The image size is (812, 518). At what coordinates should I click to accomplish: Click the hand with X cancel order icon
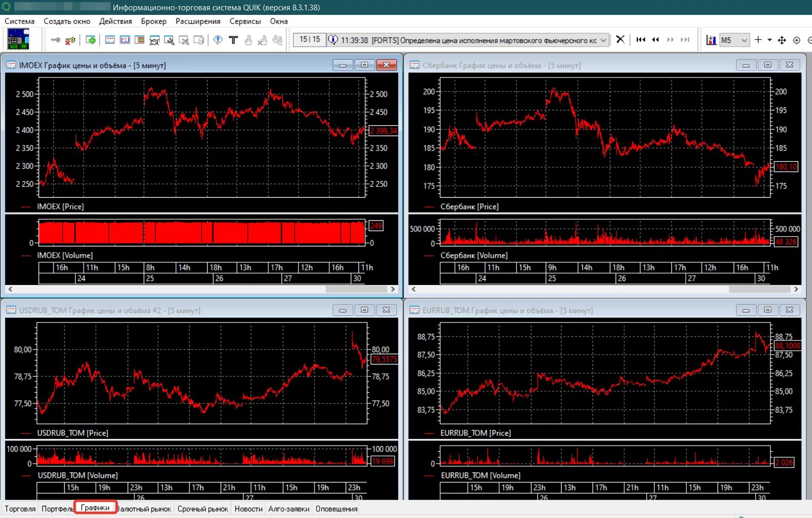tap(263, 40)
